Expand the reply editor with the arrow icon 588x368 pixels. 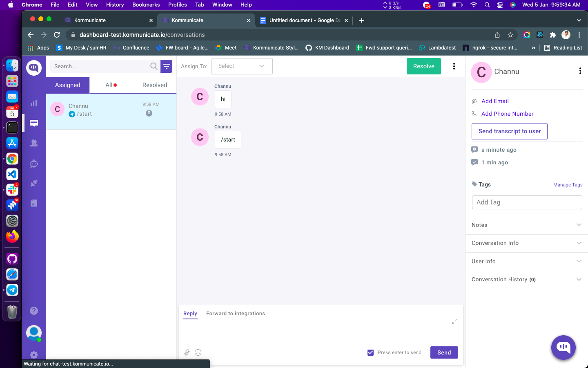tap(454, 321)
